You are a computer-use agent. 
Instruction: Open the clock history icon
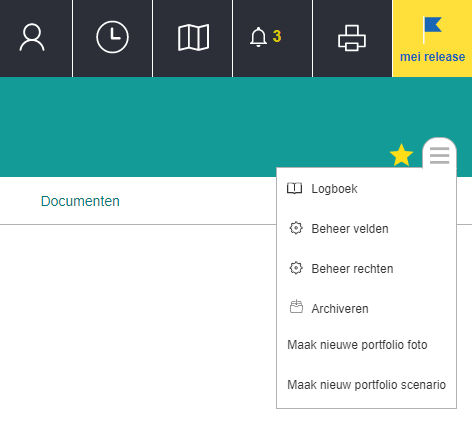click(112, 37)
